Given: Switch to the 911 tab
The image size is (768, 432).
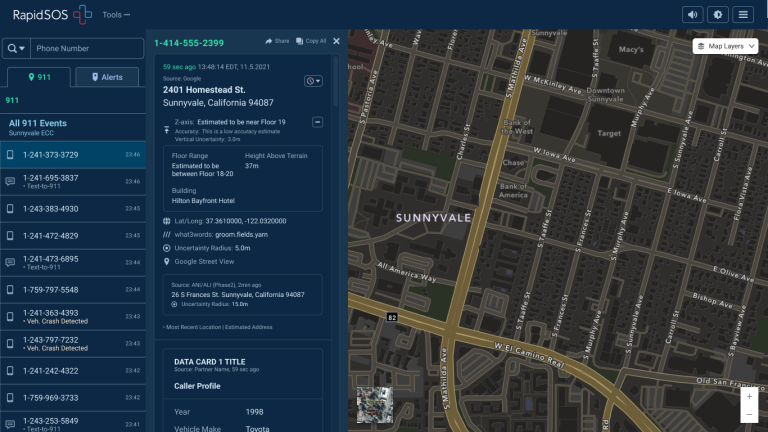Looking at the screenshot, I should point(39,77).
